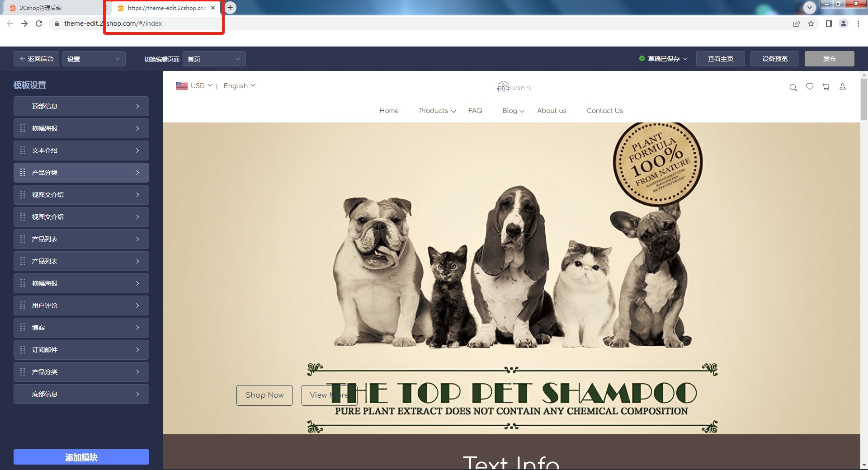Open About us in store navigation
The height and width of the screenshot is (470, 868).
[x=552, y=111]
